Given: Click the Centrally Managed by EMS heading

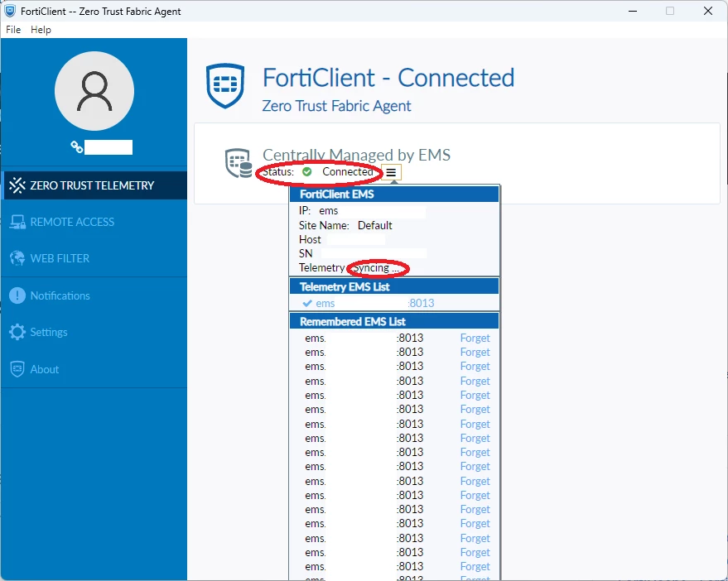Looking at the screenshot, I should [x=357, y=155].
